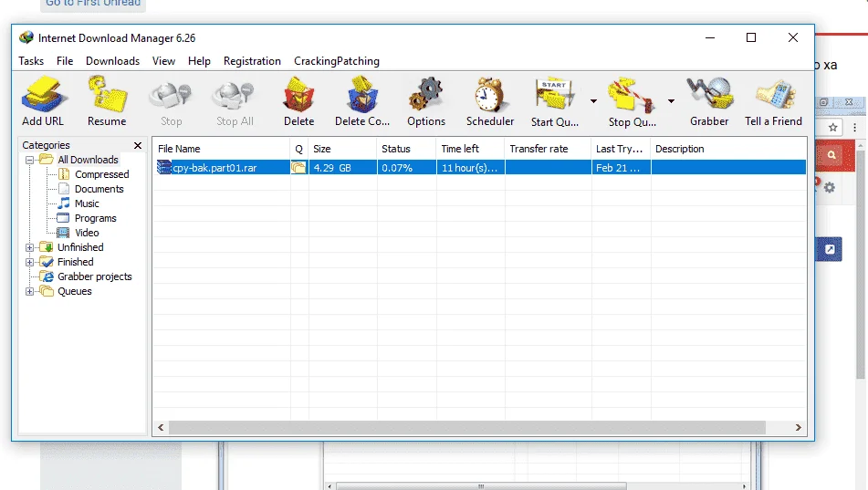The height and width of the screenshot is (490, 868).
Task: Click the browser bookmark star icon behind
Action: click(832, 128)
